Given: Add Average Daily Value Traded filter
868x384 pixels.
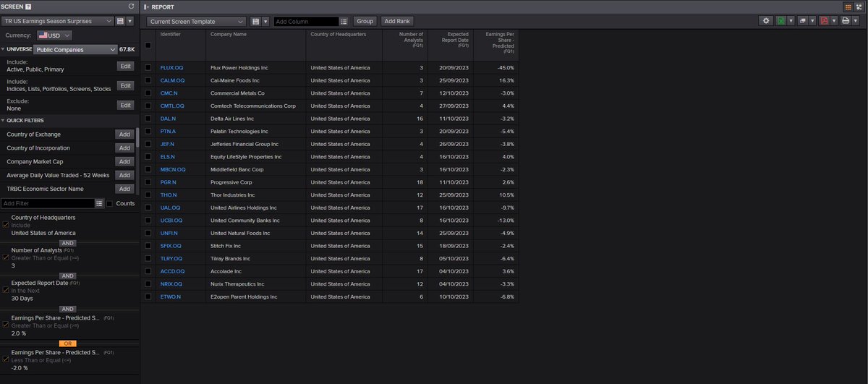Looking at the screenshot, I should point(124,175).
